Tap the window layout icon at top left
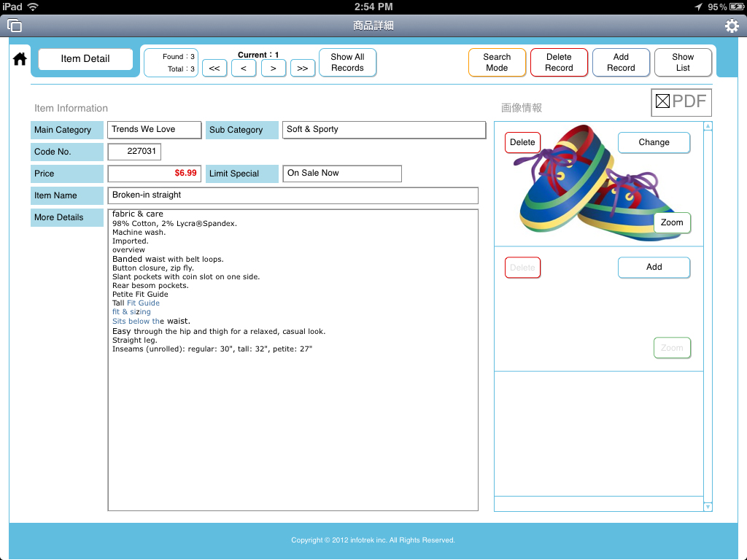 point(15,26)
